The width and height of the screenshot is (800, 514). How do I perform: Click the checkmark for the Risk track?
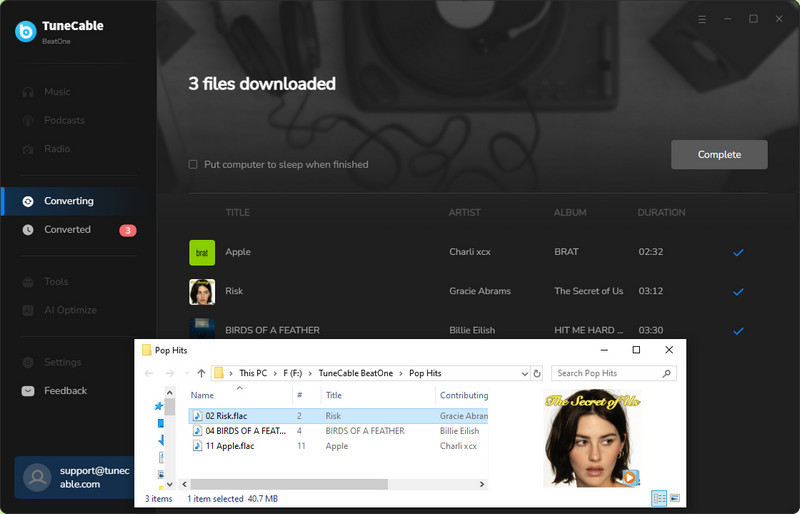[x=738, y=291]
